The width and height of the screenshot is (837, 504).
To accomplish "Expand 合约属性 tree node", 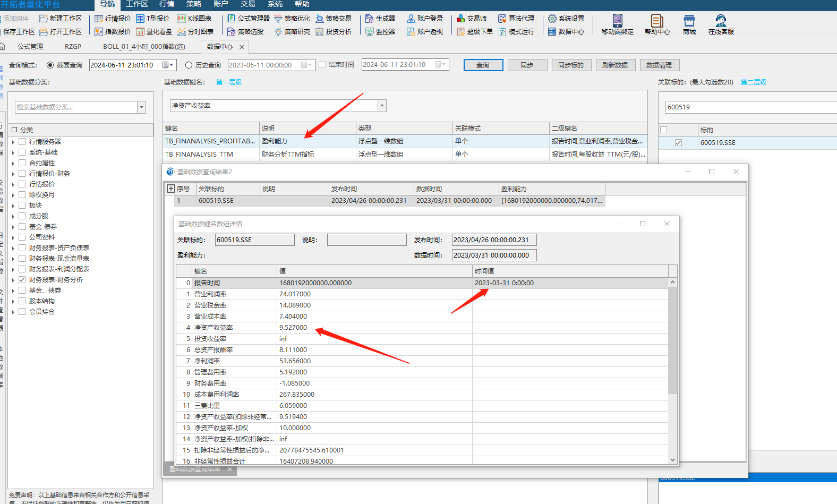I will click(13, 163).
